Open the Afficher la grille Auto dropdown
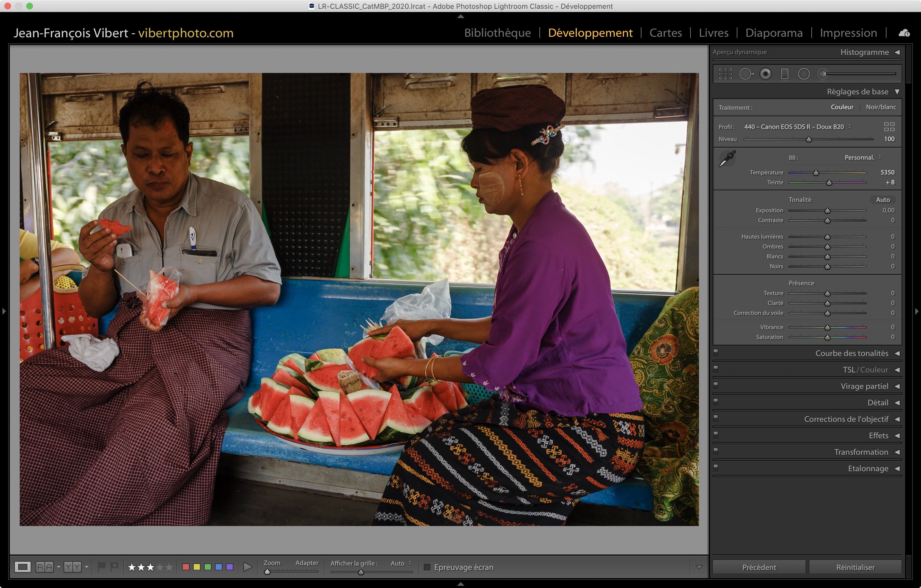The width and height of the screenshot is (921, 588). click(400, 563)
